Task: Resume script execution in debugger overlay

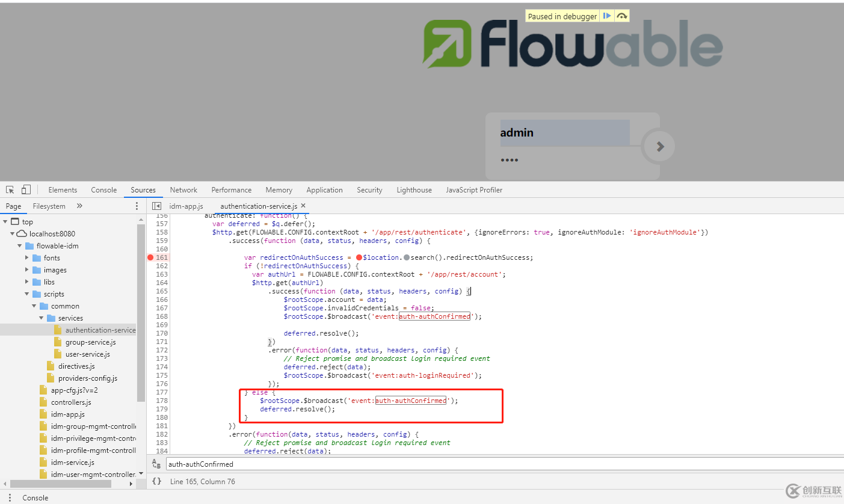Action: 608,16
